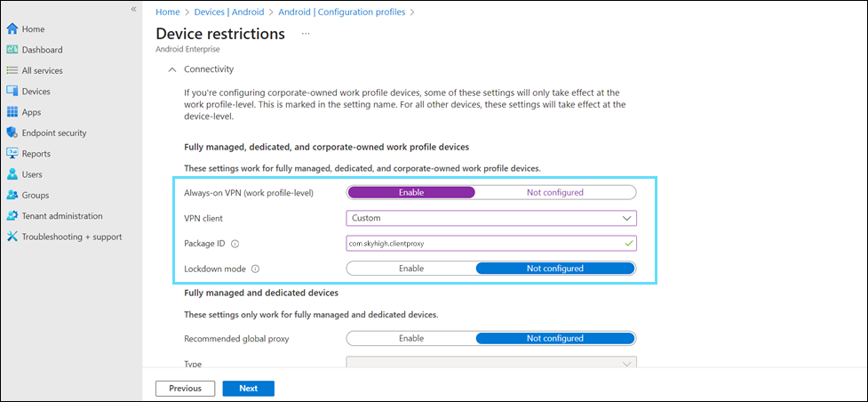Click the Package ID info icon

tap(235, 244)
